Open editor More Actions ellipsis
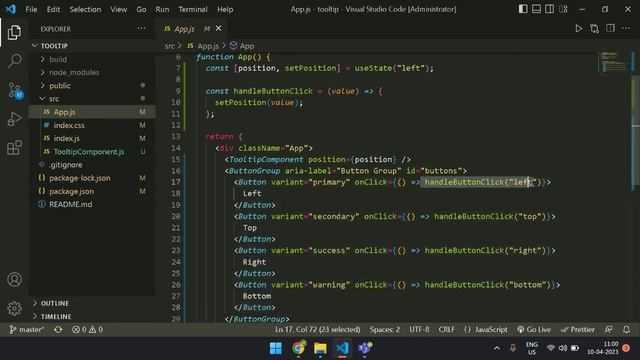The image size is (640, 360). tap(626, 28)
